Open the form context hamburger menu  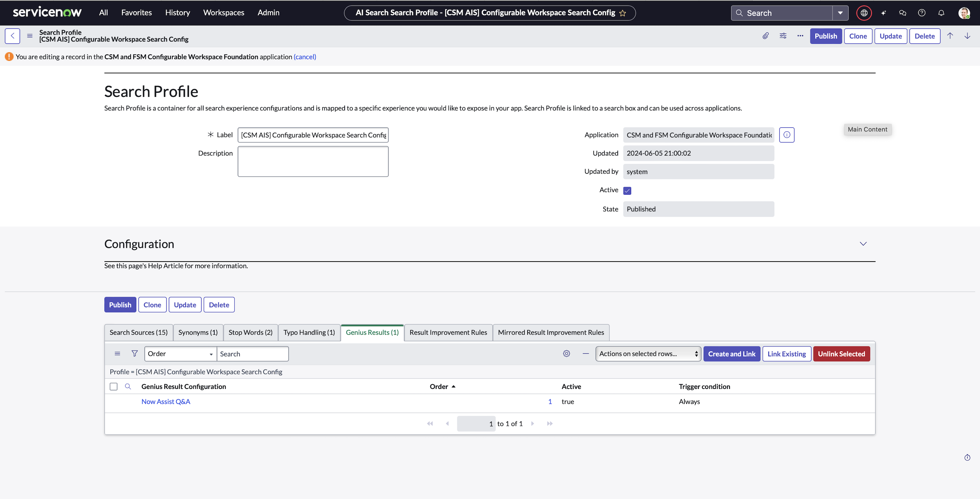(x=30, y=36)
